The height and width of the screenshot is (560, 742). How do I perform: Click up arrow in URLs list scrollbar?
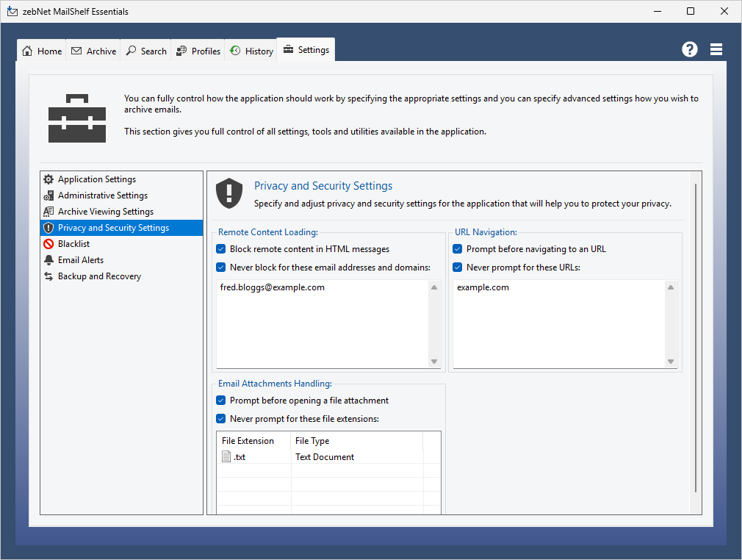tap(670, 288)
